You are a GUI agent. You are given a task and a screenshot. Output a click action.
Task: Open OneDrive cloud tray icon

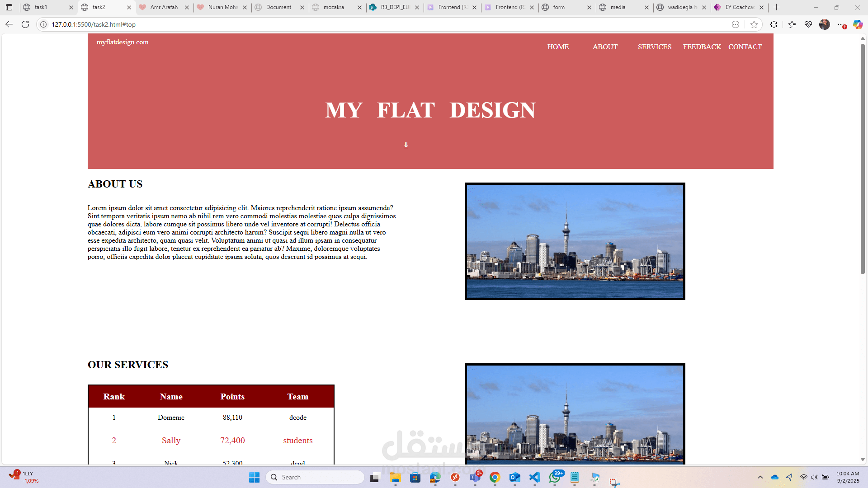point(775,477)
